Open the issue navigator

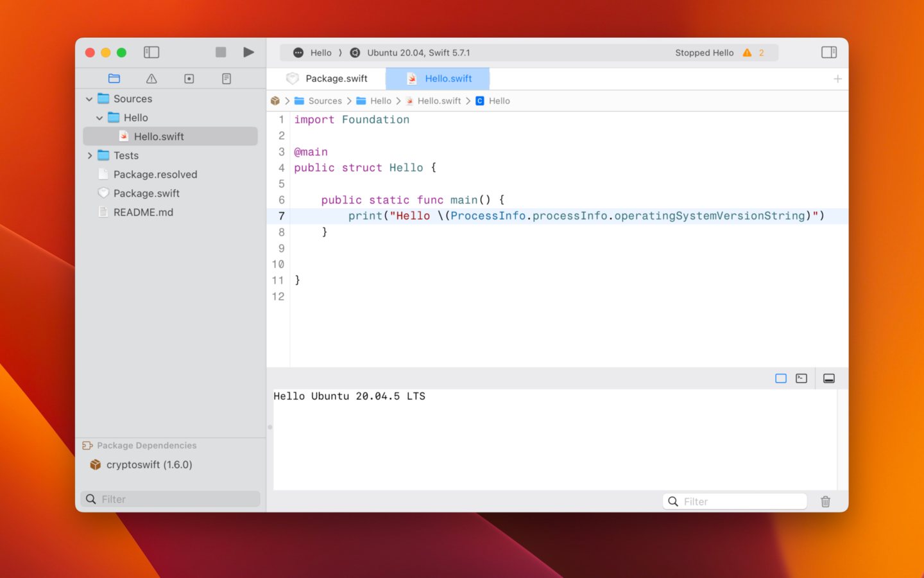pyautogui.click(x=151, y=78)
